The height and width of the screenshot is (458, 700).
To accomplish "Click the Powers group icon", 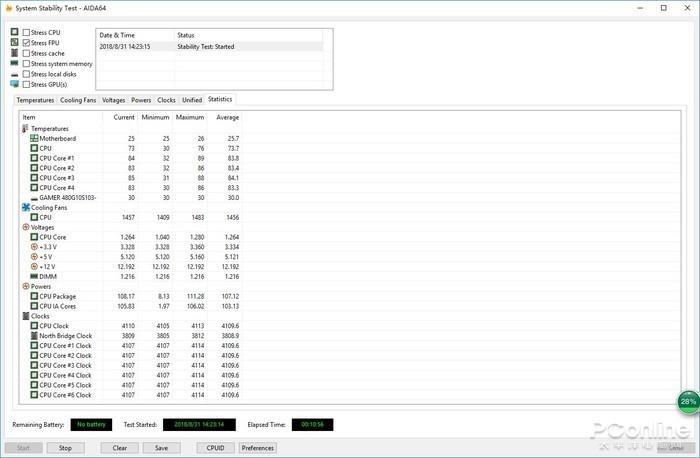I will 26,286.
